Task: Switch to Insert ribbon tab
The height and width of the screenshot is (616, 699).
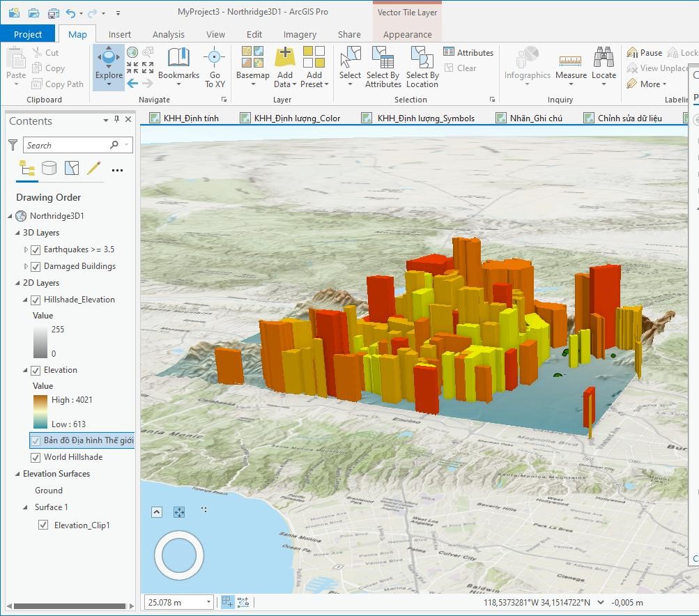Action: pyautogui.click(x=119, y=34)
